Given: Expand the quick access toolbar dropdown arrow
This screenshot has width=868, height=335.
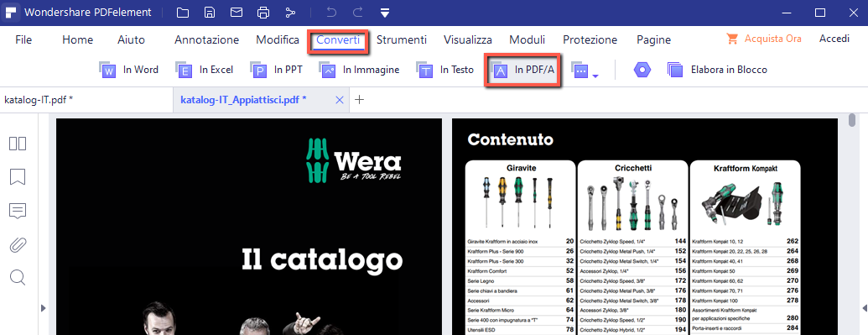Looking at the screenshot, I should pyautogui.click(x=385, y=13).
